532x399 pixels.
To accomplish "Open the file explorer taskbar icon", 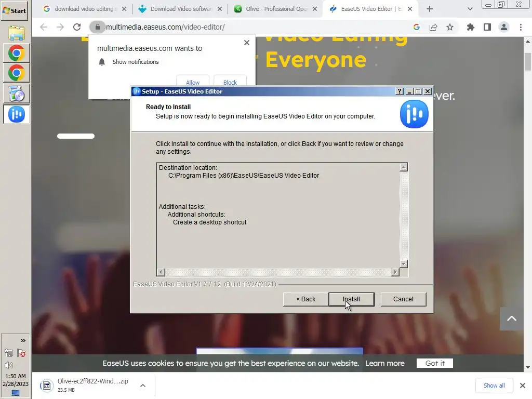I will coord(16,33).
